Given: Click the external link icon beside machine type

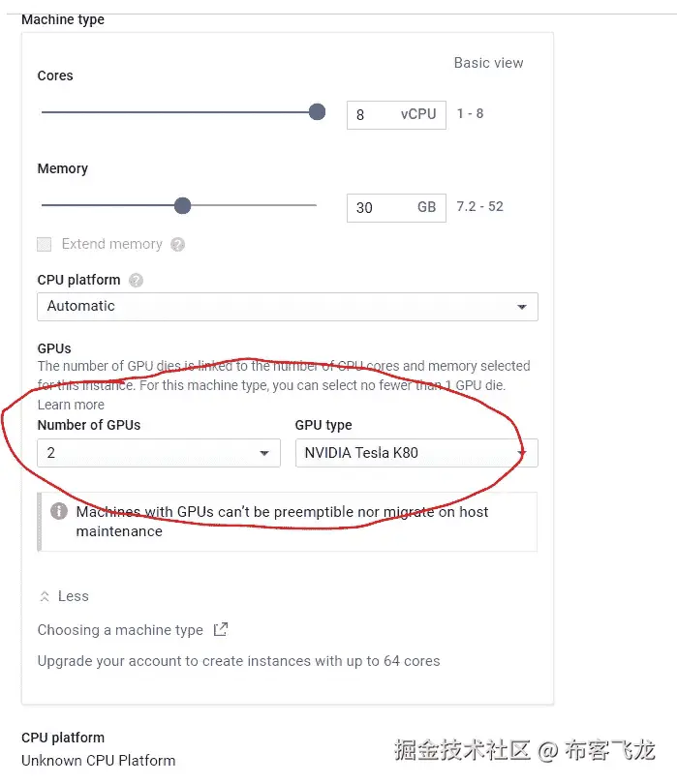Looking at the screenshot, I should (x=221, y=630).
